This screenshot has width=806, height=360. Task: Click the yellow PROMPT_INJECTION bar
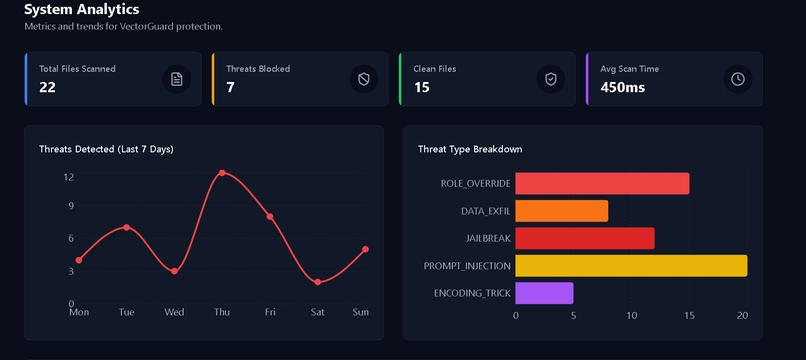[x=631, y=265]
